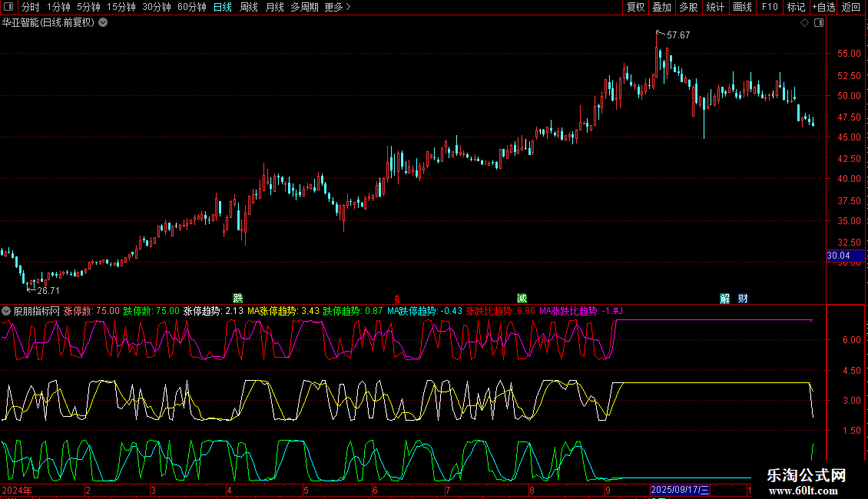Switch to 周线 chart
This screenshot has width=868, height=499.
249,7
